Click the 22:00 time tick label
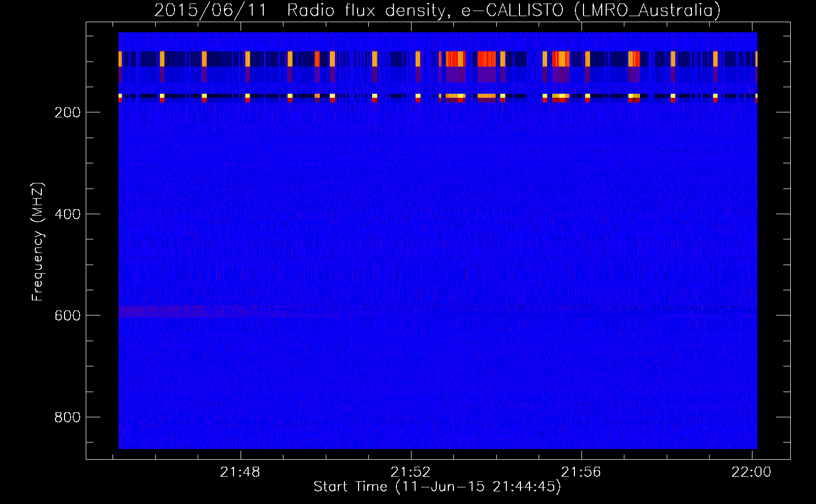 coord(751,472)
